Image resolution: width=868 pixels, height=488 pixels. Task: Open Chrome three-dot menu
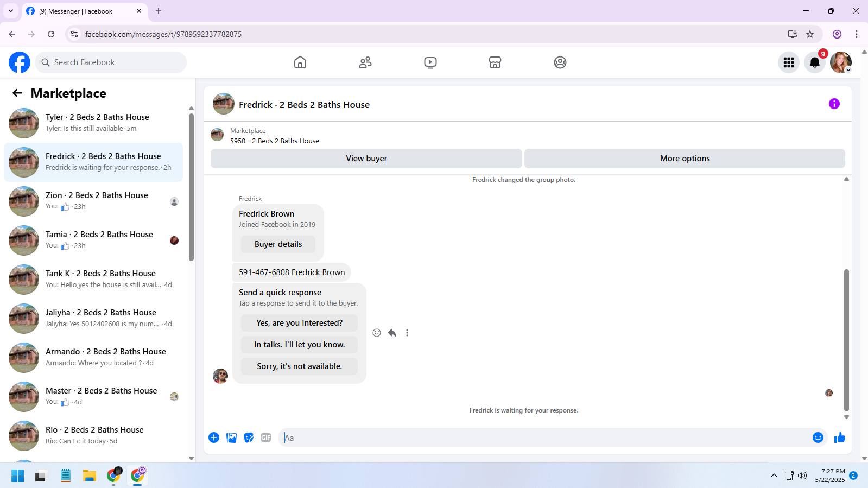coord(857,34)
